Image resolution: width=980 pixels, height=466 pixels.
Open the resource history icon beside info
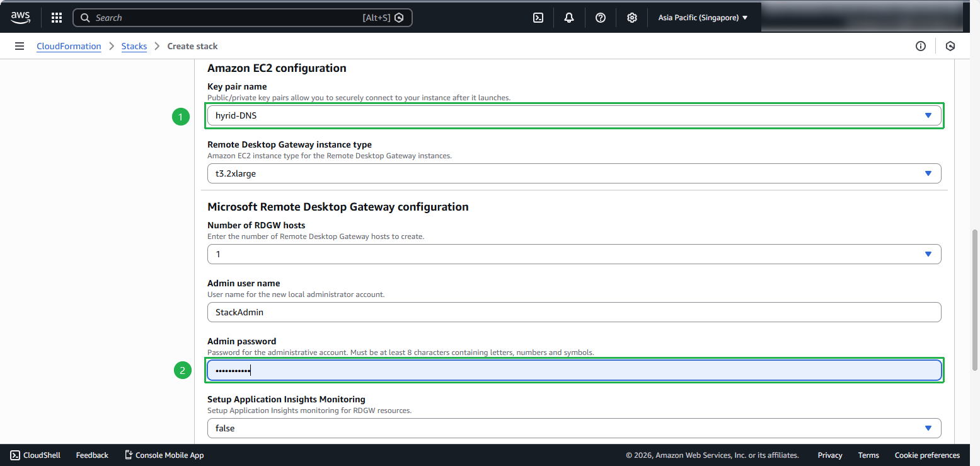950,45
